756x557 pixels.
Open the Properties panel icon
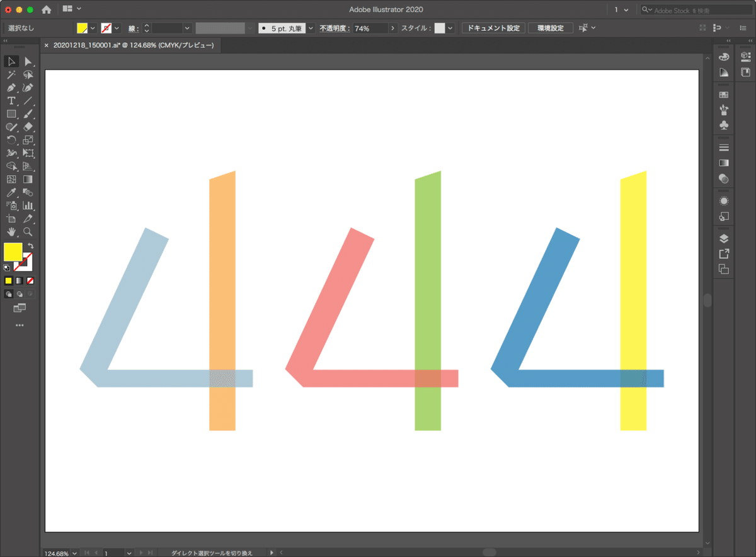(x=746, y=57)
